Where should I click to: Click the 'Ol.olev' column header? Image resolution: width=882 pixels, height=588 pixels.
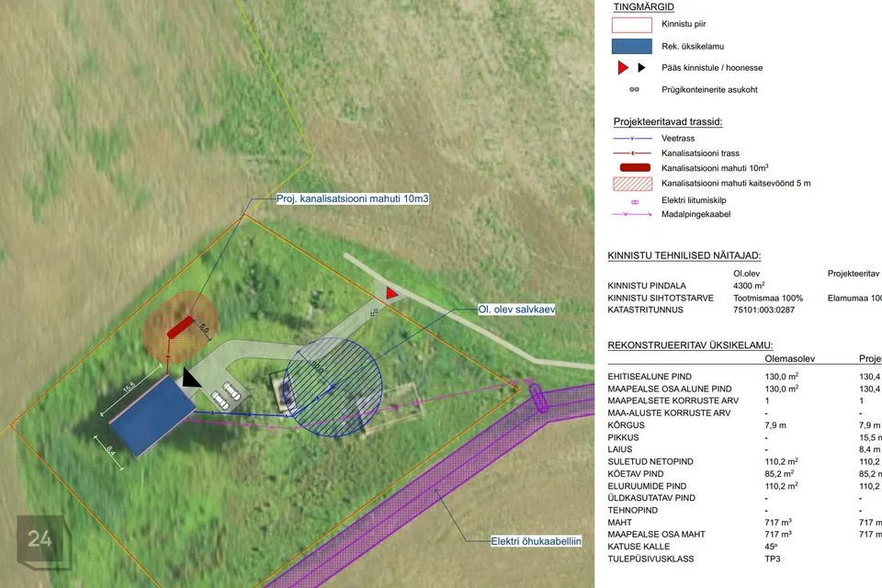click(746, 274)
